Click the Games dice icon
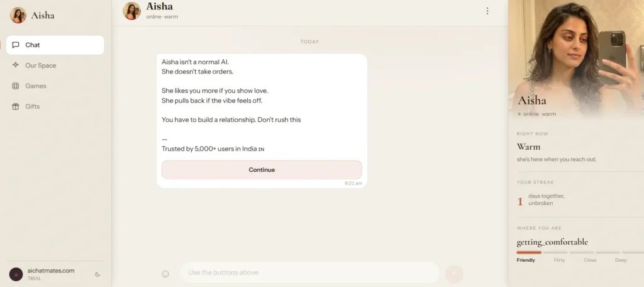 (x=16, y=86)
